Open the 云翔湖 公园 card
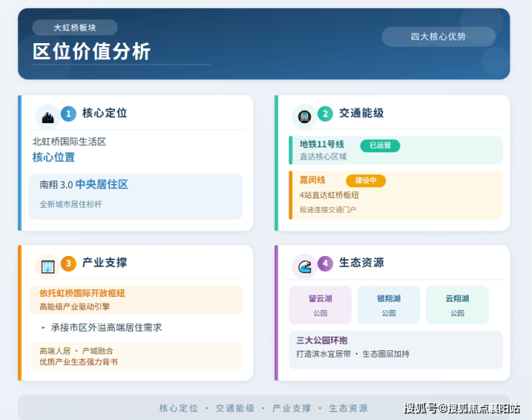 (457, 305)
